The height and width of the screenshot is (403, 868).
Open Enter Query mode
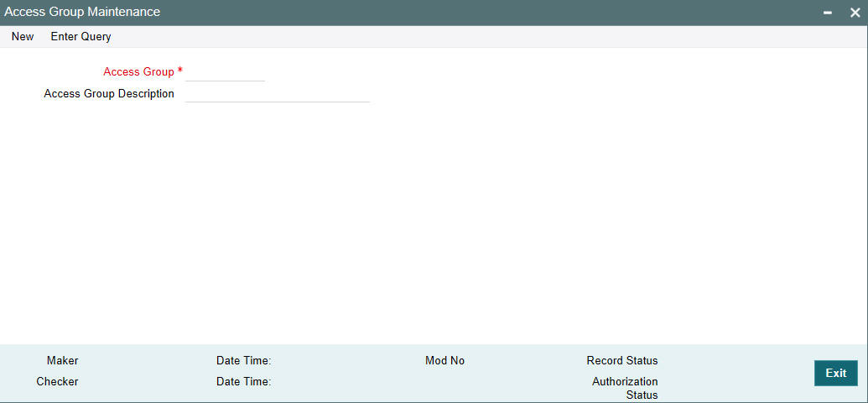pyautogui.click(x=81, y=37)
